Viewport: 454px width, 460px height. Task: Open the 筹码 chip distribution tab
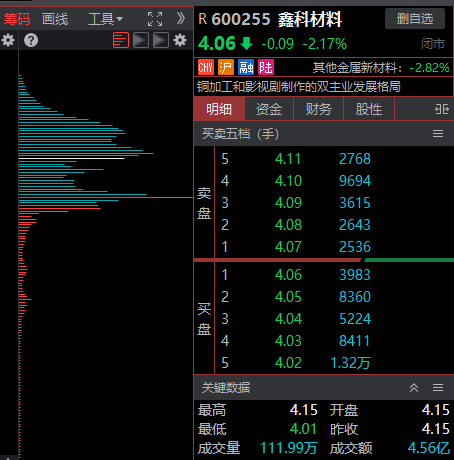pos(17,19)
